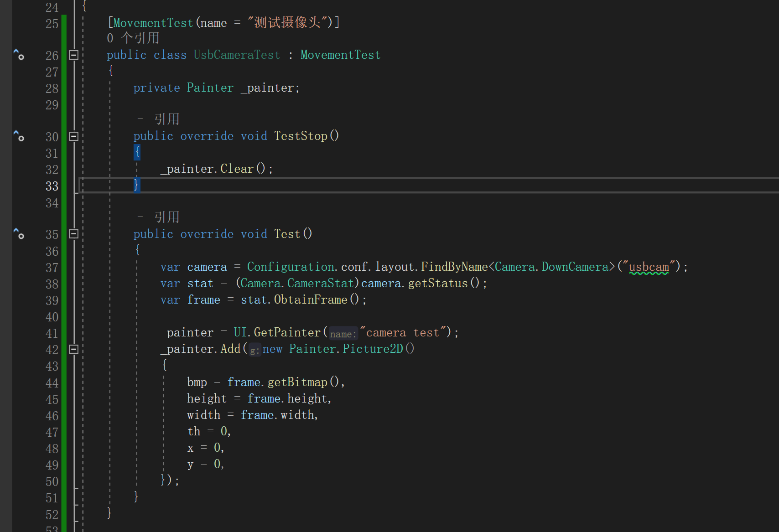Click the override glyph beside the TestStop method

pos(19,136)
